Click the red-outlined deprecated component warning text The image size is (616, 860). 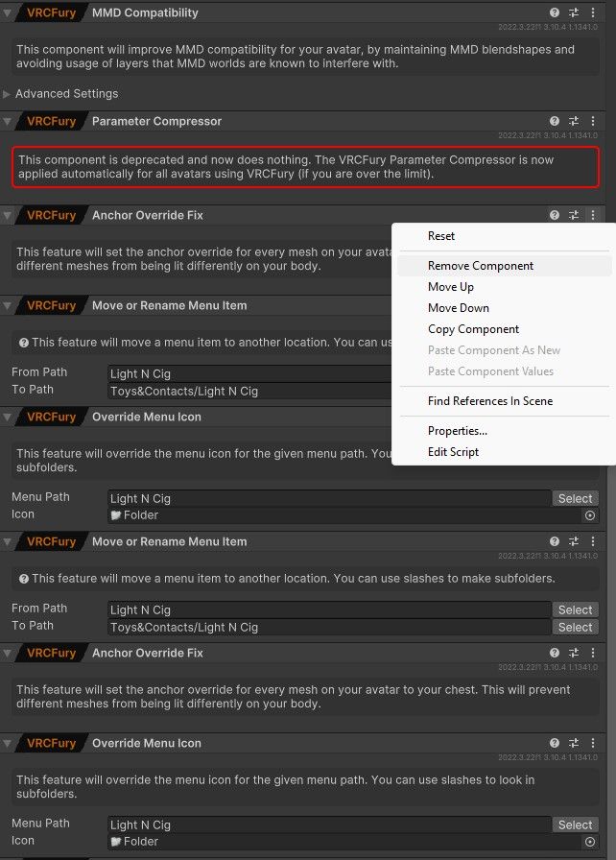(305, 167)
